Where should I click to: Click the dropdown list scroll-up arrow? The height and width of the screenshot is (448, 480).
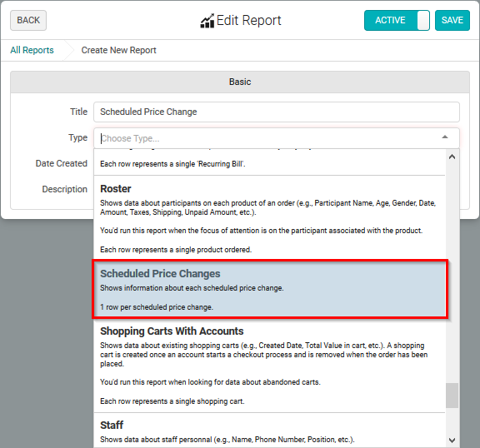point(452,157)
